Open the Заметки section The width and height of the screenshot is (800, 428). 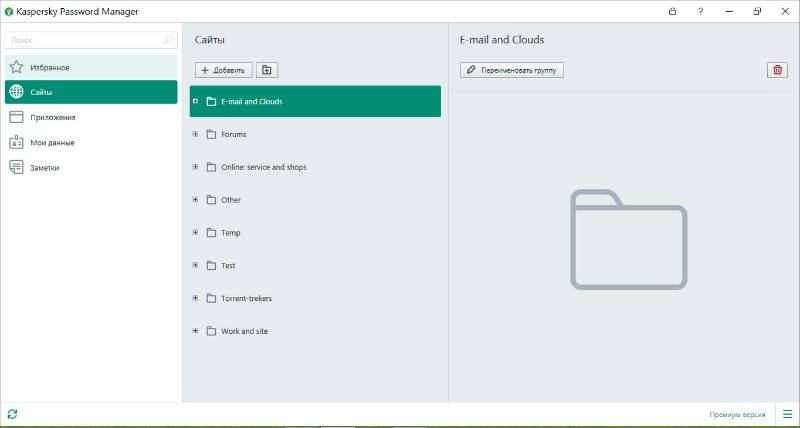[90, 168]
